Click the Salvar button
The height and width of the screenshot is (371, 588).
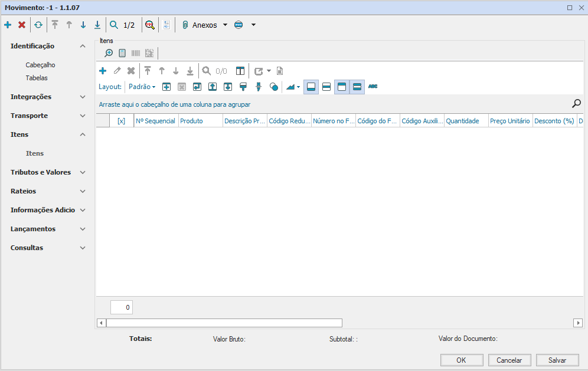coord(557,360)
